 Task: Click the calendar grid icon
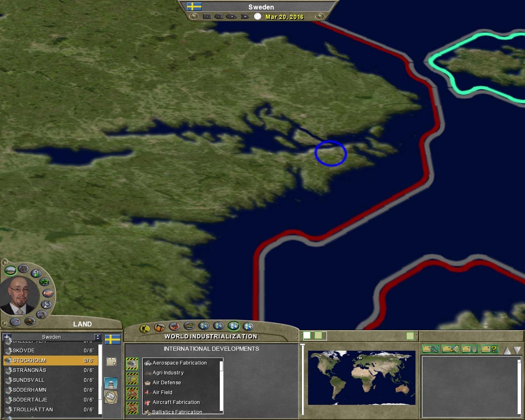pyautogui.click(x=111, y=361)
